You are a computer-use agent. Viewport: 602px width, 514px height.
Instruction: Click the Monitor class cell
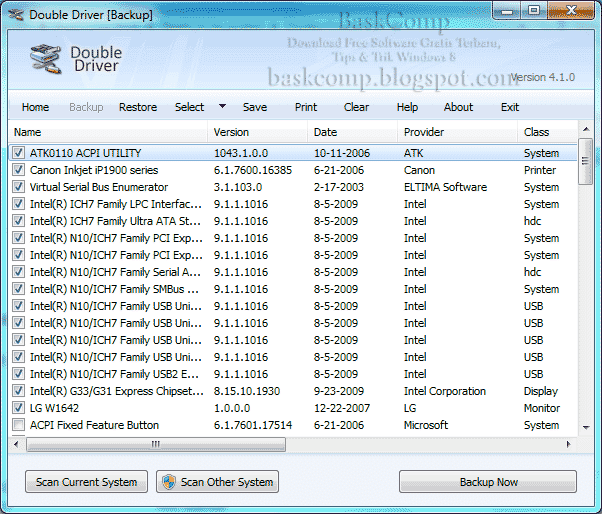click(542, 408)
